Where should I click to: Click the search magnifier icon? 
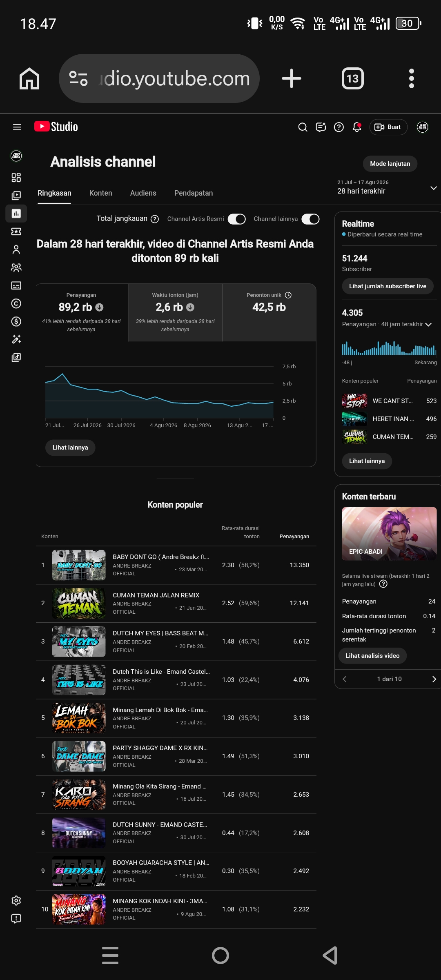(303, 127)
